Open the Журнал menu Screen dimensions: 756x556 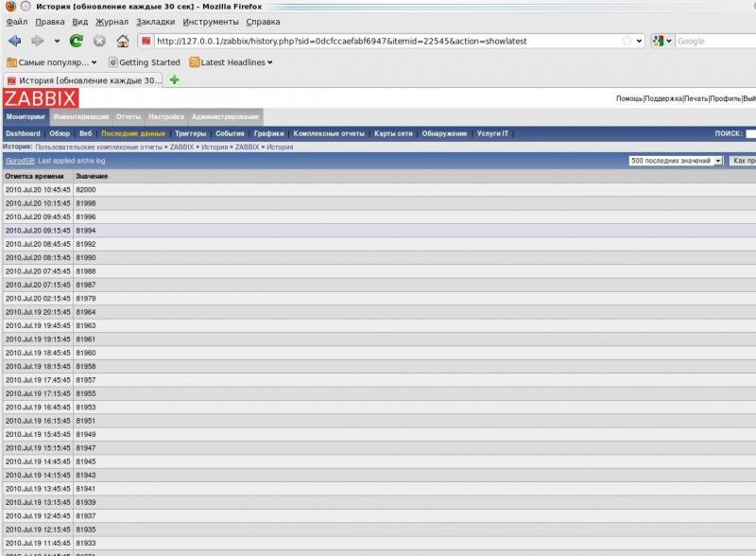(x=112, y=22)
